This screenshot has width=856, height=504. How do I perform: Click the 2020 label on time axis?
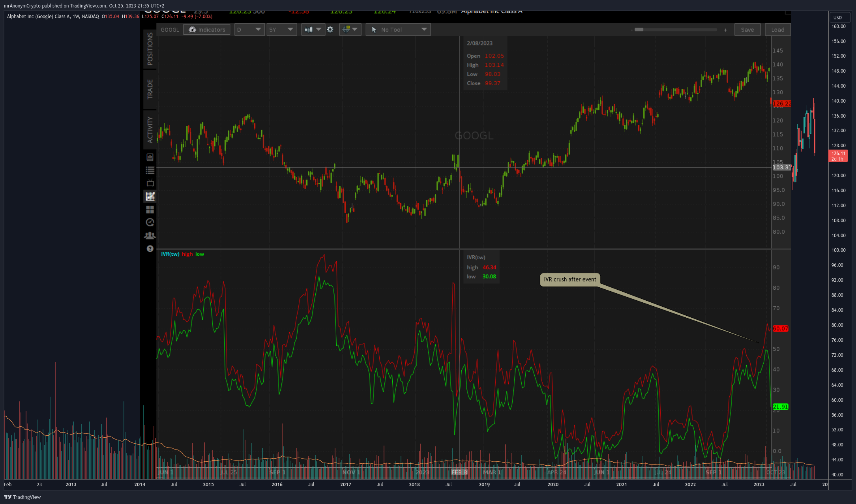(553, 484)
